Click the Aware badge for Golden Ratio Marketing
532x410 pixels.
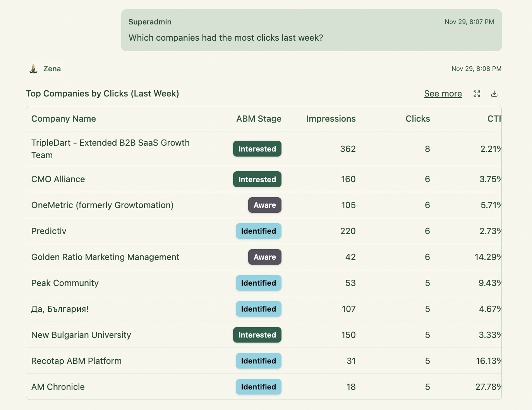click(264, 257)
